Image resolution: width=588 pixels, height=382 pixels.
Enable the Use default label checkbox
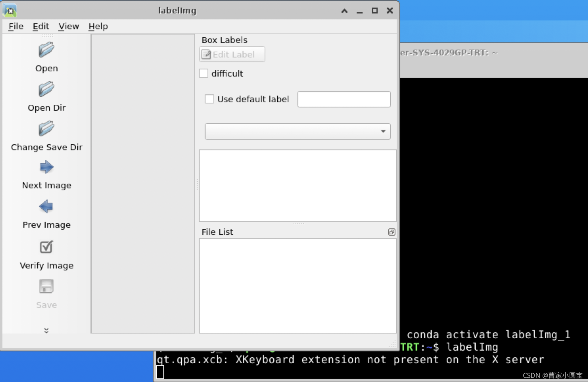pos(209,99)
